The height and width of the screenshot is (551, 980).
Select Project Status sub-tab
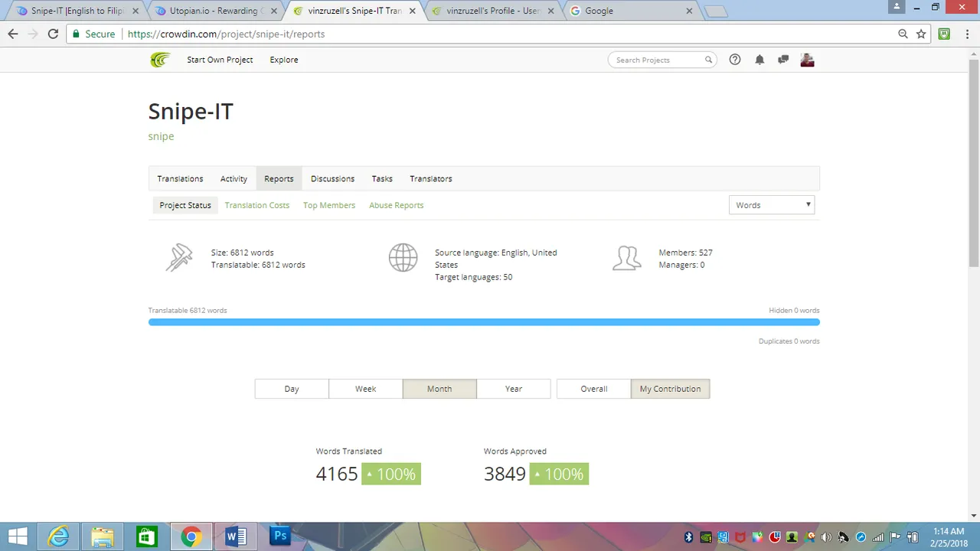(x=185, y=205)
